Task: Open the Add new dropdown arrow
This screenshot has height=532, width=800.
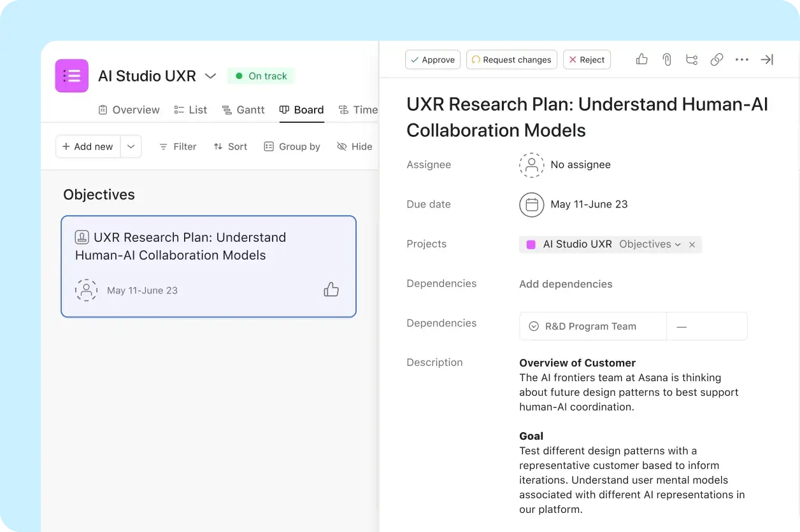Action: pyautogui.click(x=131, y=146)
